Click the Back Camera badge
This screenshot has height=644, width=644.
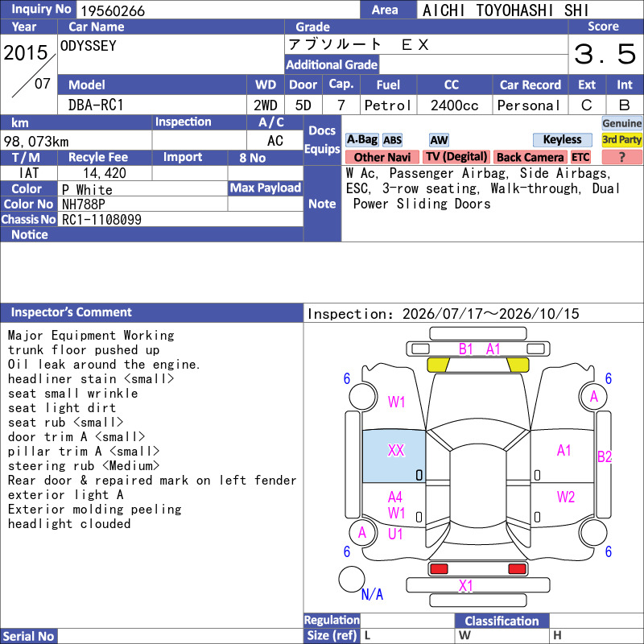pos(530,157)
